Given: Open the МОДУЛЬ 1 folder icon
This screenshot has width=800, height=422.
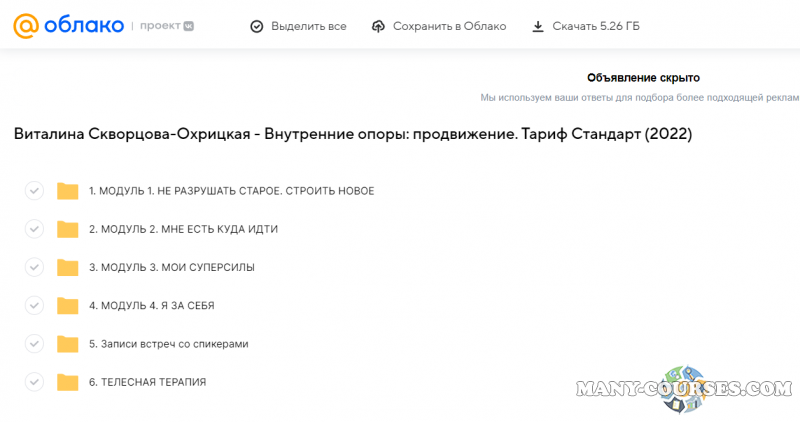Looking at the screenshot, I should coord(67,191).
